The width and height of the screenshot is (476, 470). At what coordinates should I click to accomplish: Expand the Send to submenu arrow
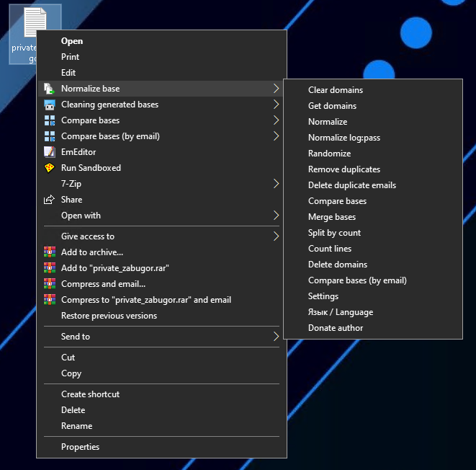point(276,337)
